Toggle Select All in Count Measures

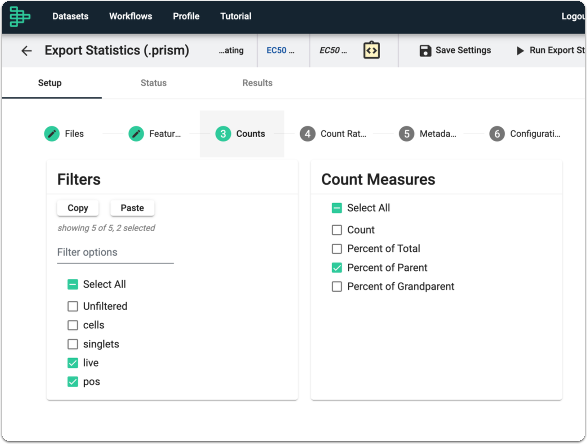click(x=337, y=208)
